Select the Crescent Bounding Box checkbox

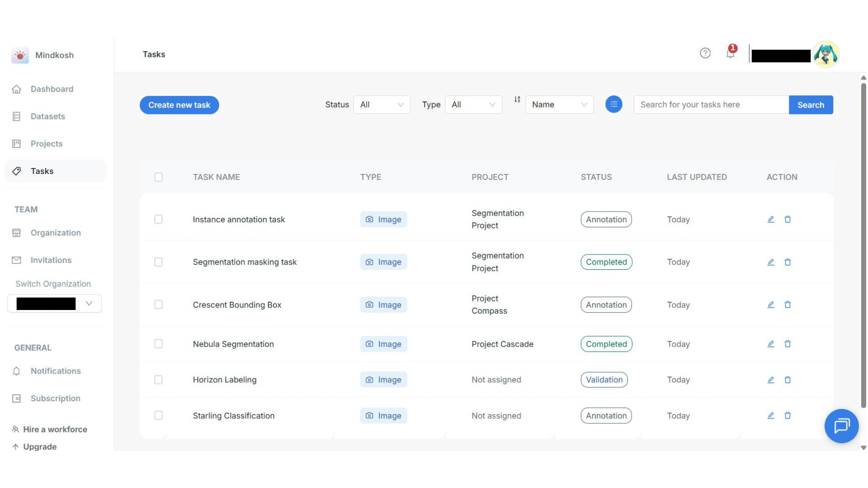click(158, 305)
